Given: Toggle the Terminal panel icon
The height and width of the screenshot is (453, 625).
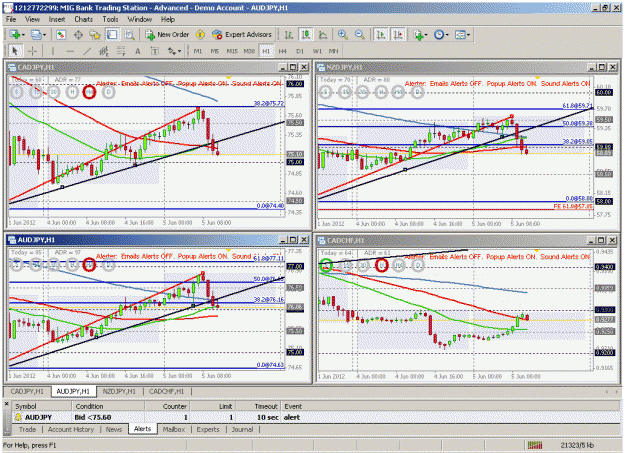Looking at the screenshot, I should tap(112, 35).
